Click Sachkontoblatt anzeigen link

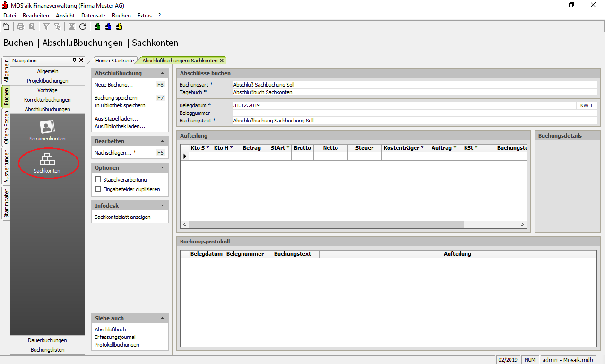coord(122,217)
